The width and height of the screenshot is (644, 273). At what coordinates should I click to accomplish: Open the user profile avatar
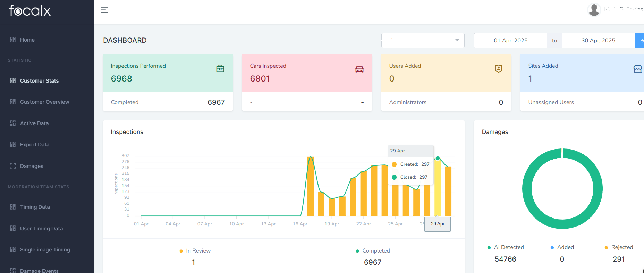click(x=594, y=10)
